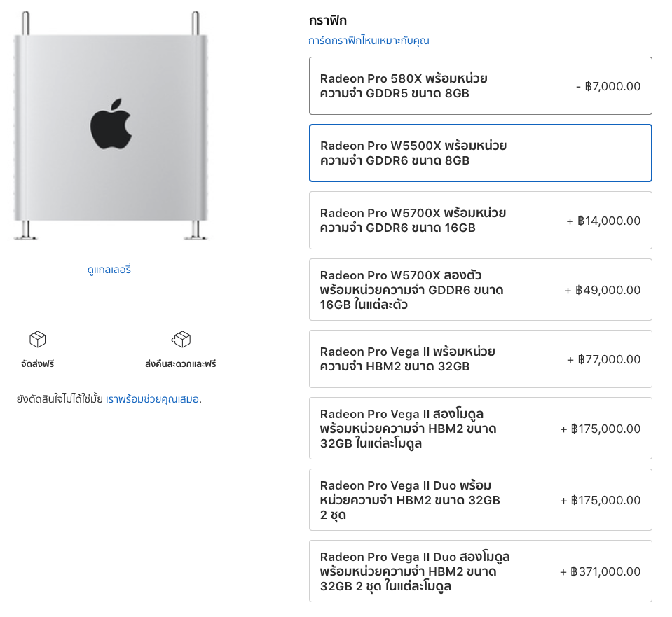Select Radeon Pro W5500X 8GB option
Image resolution: width=672 pixels, height=617 pixels.
(480, 153)
